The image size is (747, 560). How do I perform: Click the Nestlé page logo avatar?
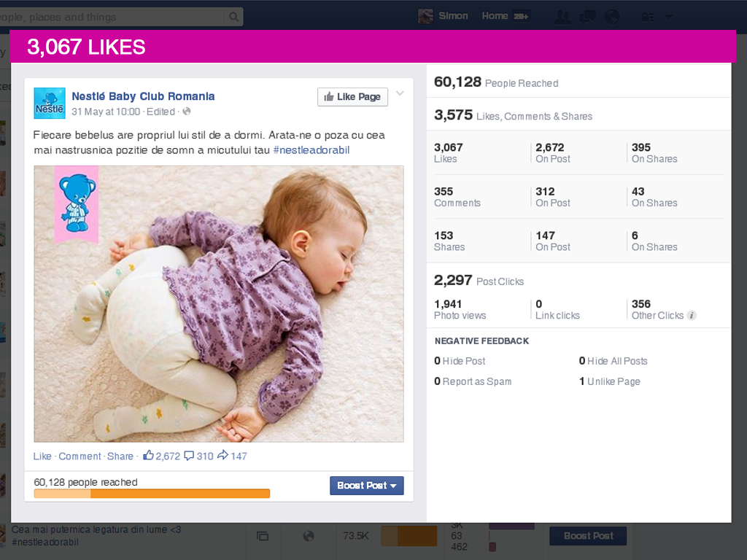[x=50, y=103]
